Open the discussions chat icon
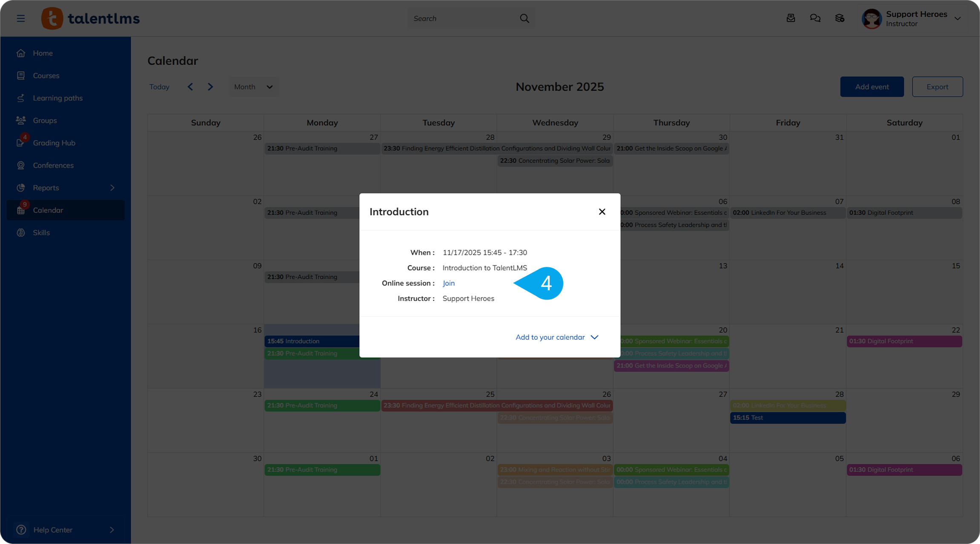The width and height of the screenshot is (980, 544). pos(815,18)
